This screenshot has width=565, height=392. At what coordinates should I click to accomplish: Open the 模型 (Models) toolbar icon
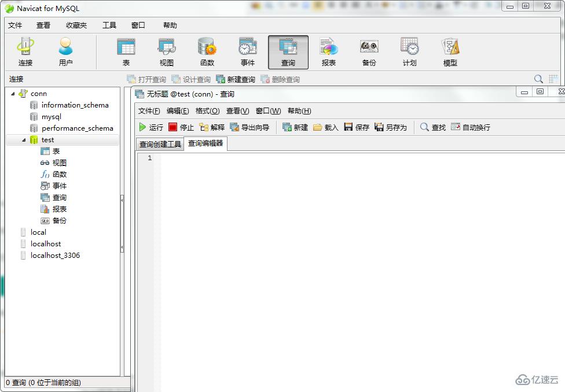[x=449, y=51]
